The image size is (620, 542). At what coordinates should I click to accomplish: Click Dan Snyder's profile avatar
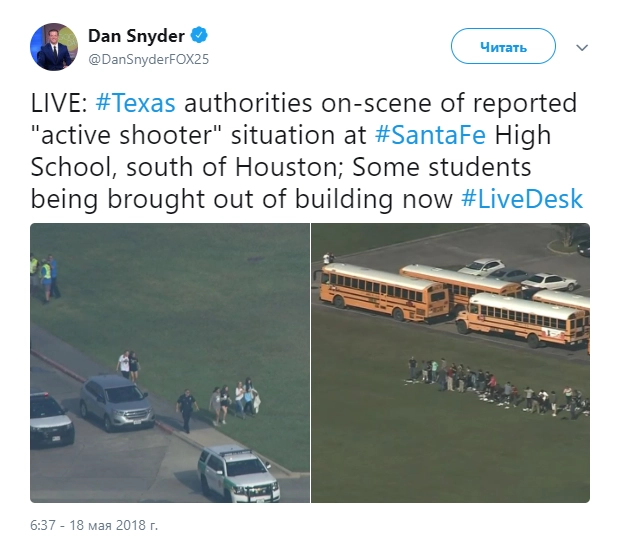click(54, 47)
